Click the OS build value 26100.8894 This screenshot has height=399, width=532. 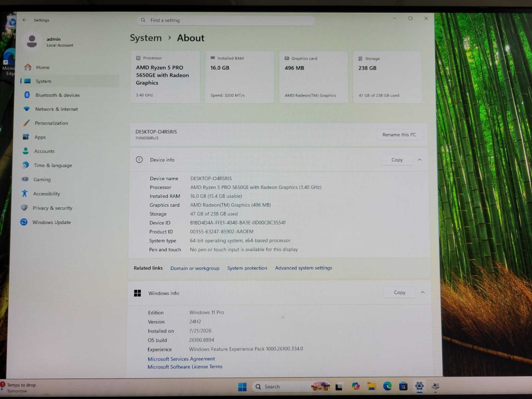tap(201, 340)
